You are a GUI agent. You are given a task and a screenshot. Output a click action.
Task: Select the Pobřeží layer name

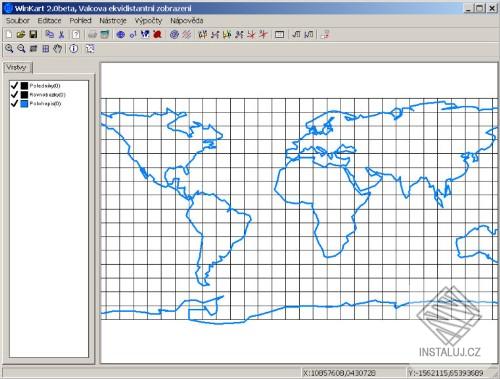pyautogui.click(x=45, y=104)
